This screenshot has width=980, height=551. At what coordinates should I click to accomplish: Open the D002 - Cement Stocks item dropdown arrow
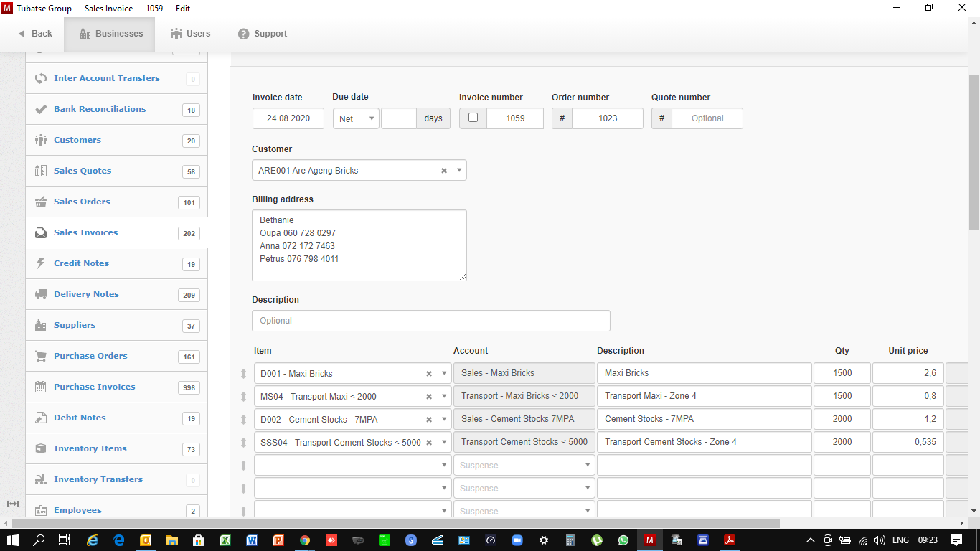pyautogui.click(x=444, y=420)
